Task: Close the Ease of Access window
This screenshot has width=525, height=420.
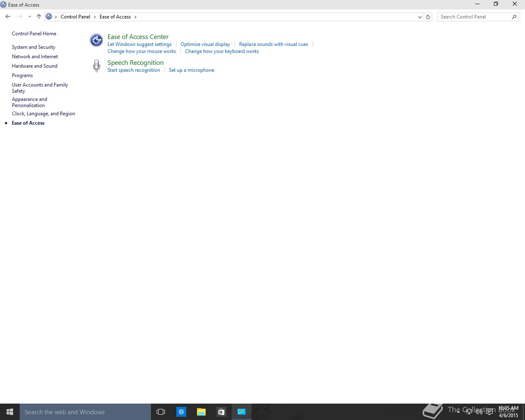Action: point(515,4)
